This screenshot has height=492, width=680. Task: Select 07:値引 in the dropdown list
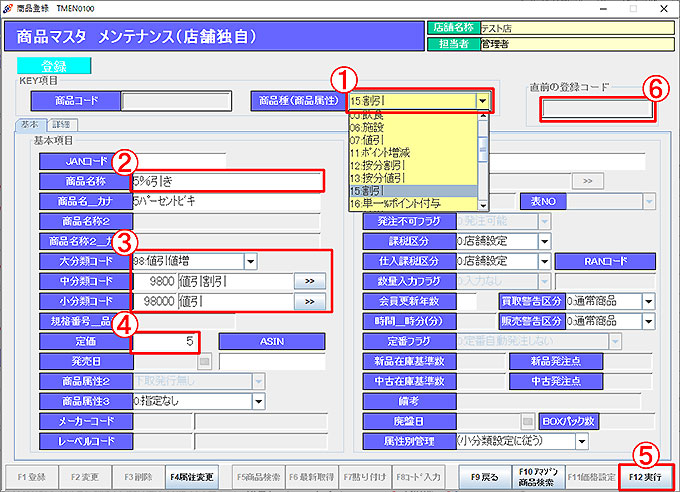[x=413, y=140]
